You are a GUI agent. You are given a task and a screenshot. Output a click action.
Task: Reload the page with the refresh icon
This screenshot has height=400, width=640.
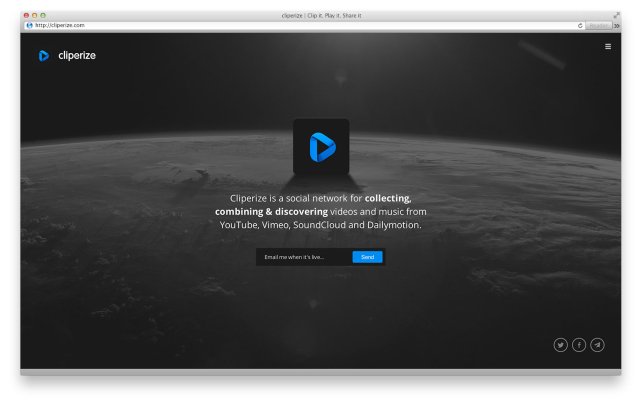580,25
